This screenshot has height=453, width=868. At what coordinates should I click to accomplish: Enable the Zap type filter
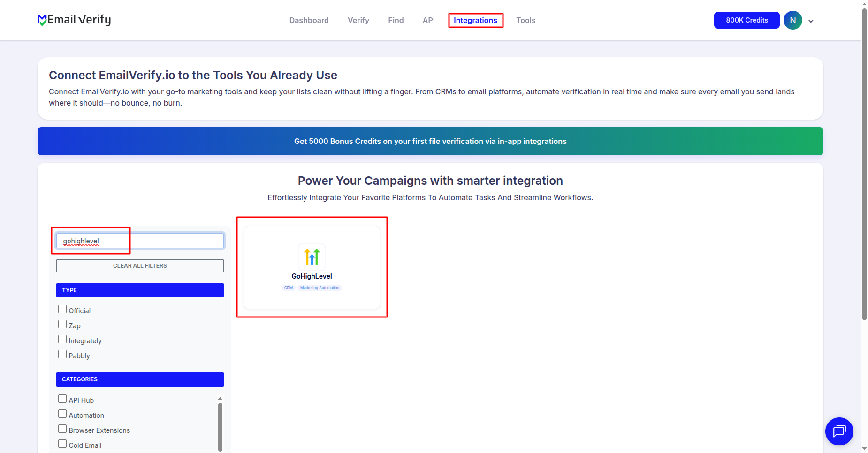point(62,325)
